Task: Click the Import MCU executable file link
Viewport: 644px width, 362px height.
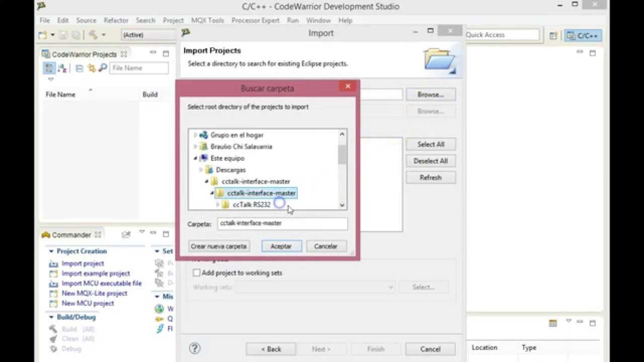Action: coord(102,284)
